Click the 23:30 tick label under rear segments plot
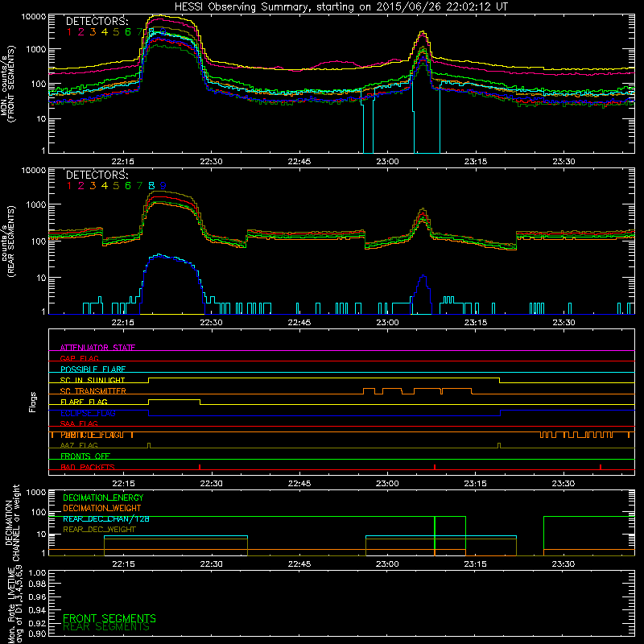This screenshot has height=644, width=644. (564, 323)
